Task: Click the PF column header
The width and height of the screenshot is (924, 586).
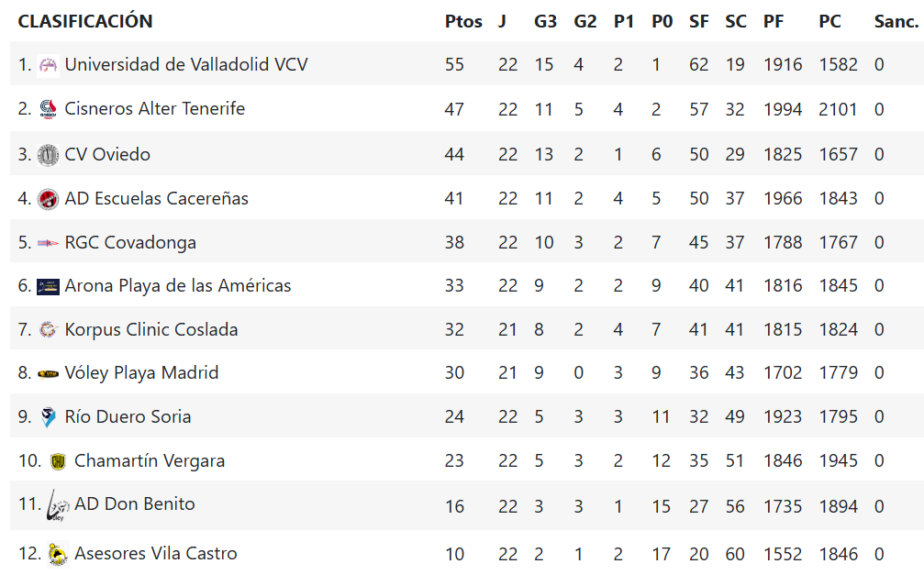Action: [x=774, y=21]
